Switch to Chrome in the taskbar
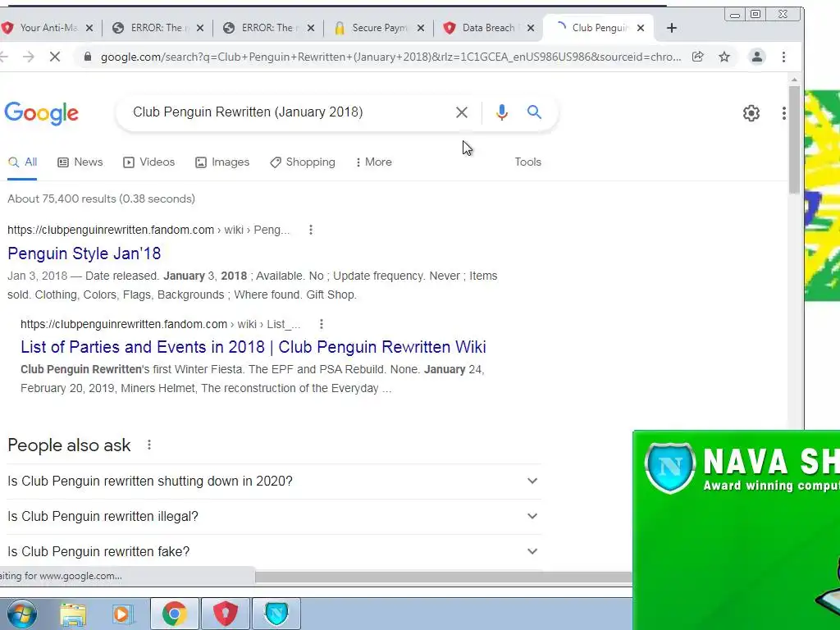Image resolution: width=840 pixels, height=630 pixels. point(175,614)
